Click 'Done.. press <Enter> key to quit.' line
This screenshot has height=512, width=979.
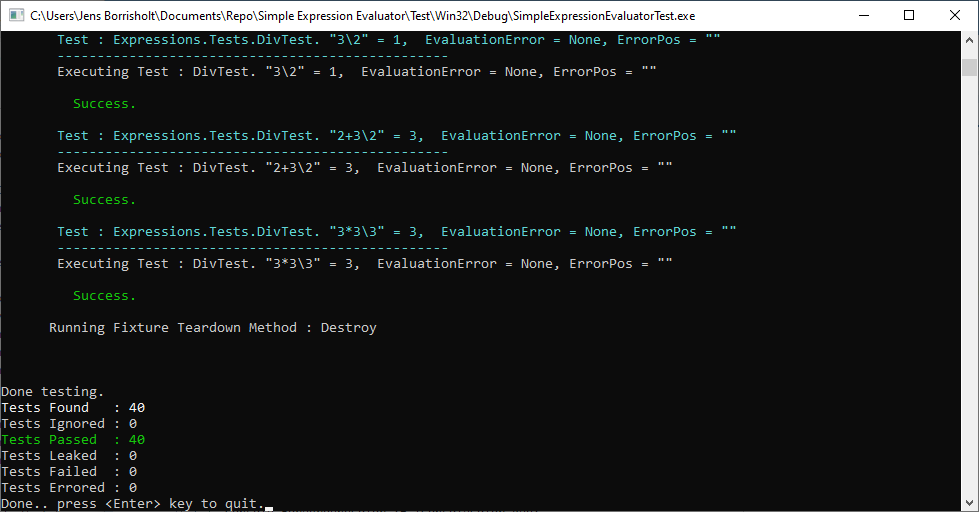point(133,504)
